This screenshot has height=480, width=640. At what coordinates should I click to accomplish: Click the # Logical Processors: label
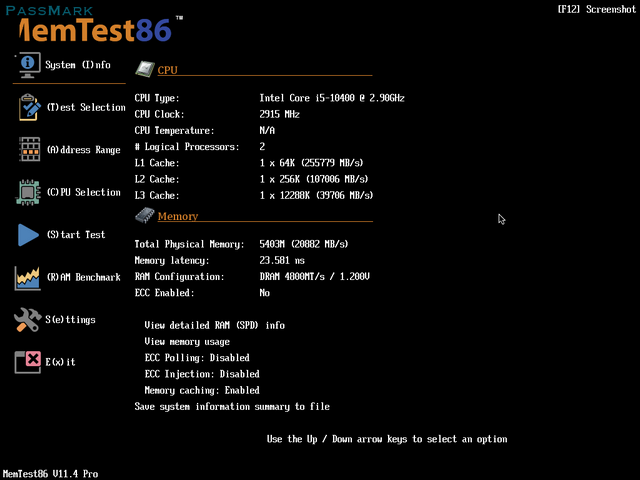coord(187,147)
